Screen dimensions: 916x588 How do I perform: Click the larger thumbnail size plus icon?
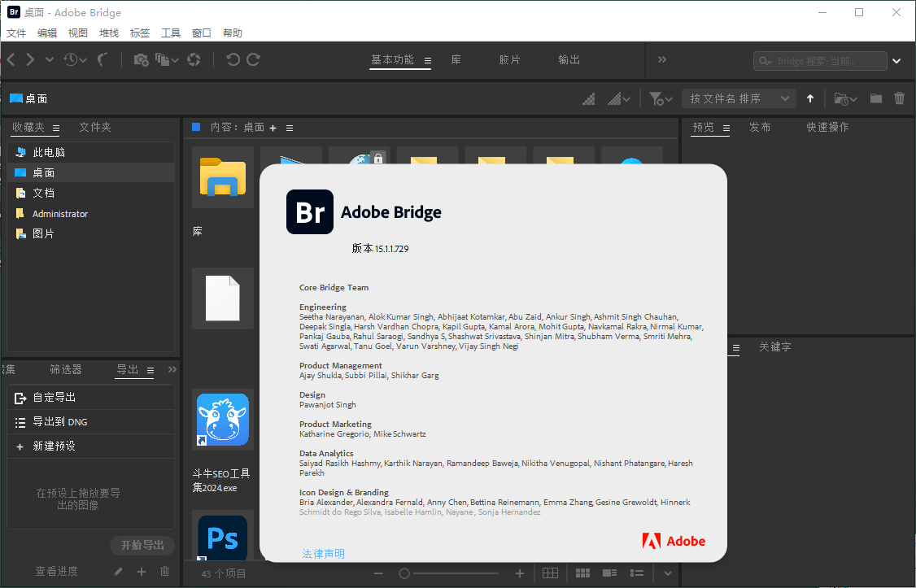click(x=520, y=574)
